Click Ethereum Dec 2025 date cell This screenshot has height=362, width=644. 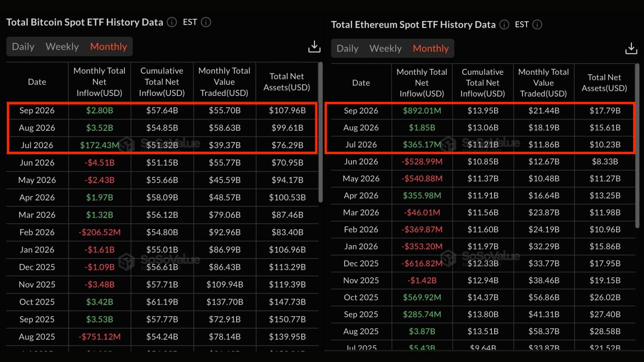point(361,263)
